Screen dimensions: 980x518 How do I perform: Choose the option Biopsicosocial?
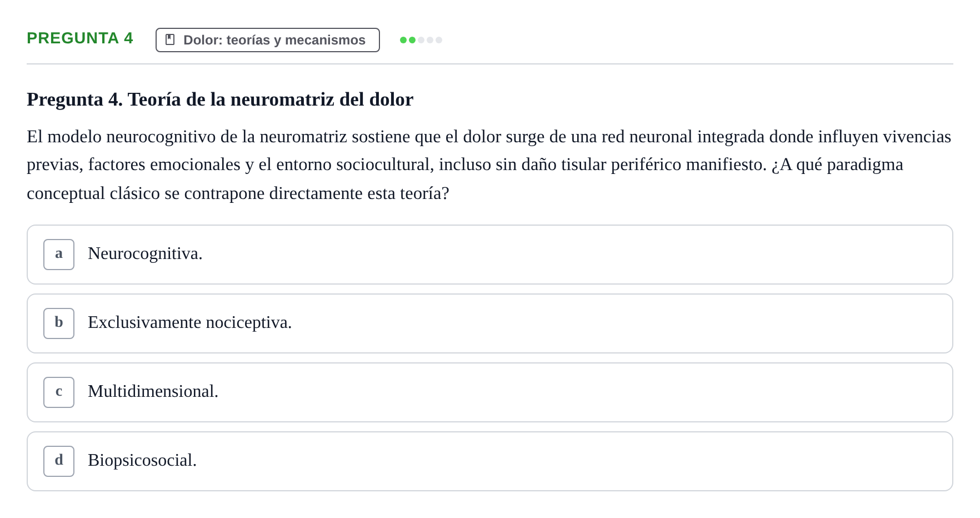[490, 461]
